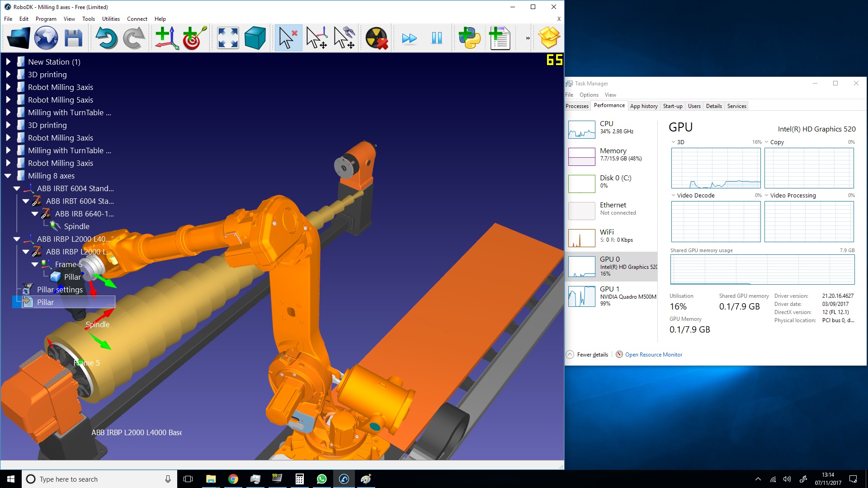Click the Fit all view icon
The height and width of the screenshot is (488, 868).
coord(228,38)
